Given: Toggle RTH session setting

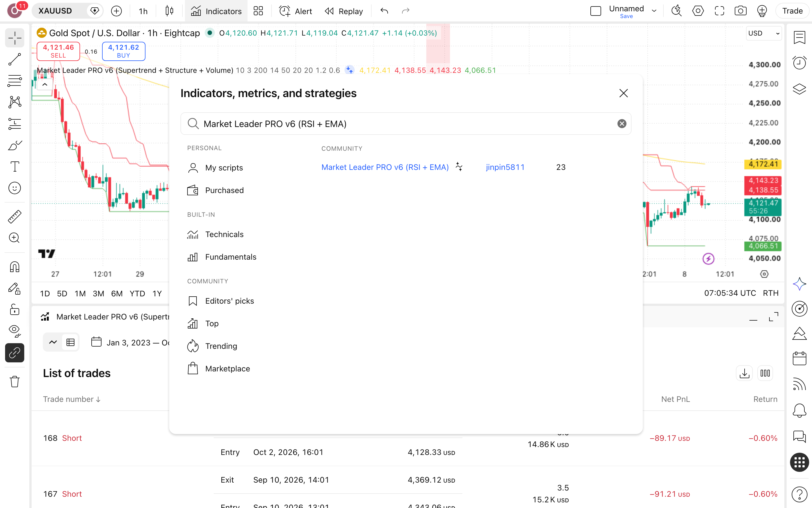Looking at the screenshot, I should [771, 293].
